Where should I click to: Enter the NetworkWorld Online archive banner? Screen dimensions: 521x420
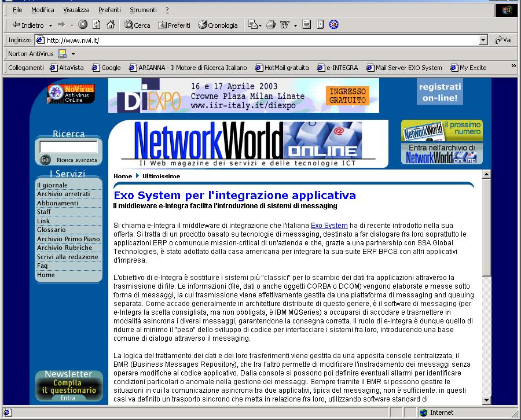442,153
